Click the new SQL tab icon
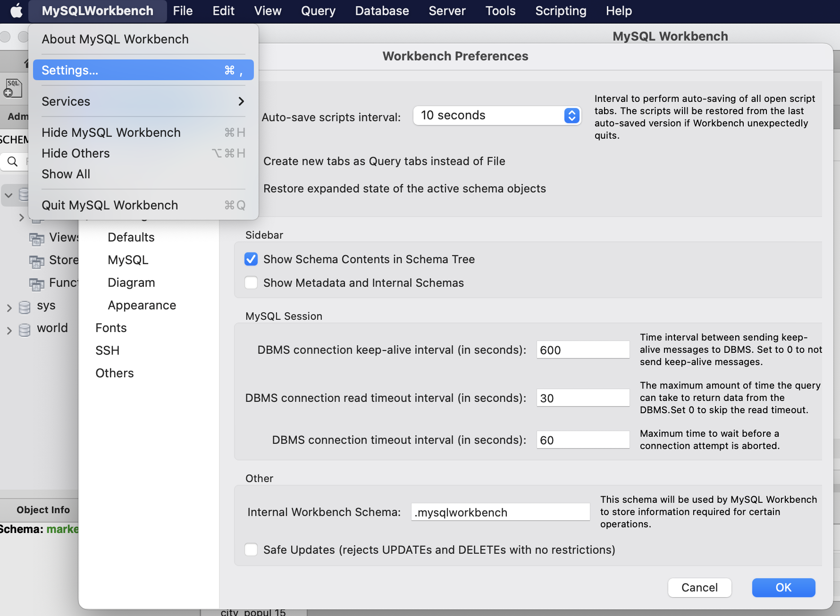The height and width of the screenshot is (616, 840). [13, 88]
